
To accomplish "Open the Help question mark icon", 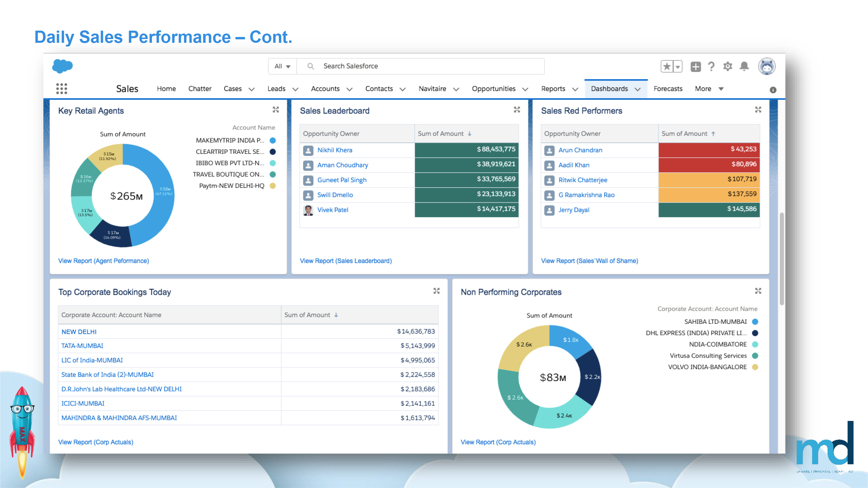I will [x=711, y=66].
